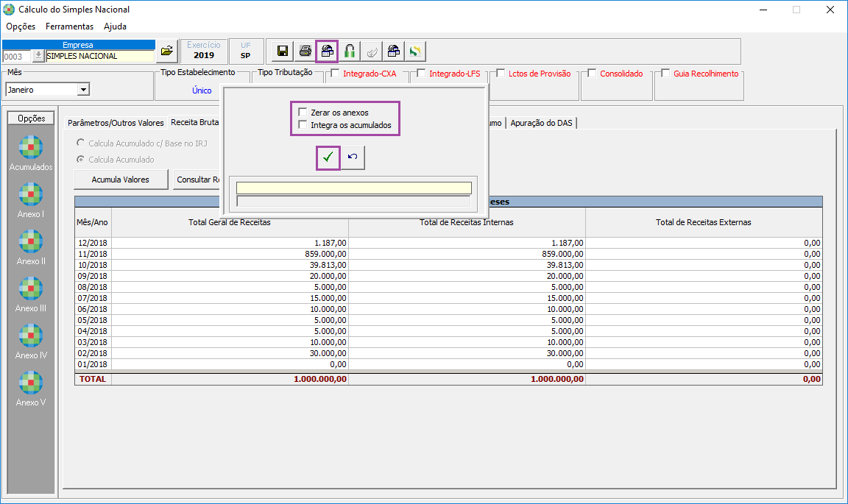This screenshot has width=848, height=504.
Task: Tick the Guia Recolhimento checkbox
Action: click(665, 74)
